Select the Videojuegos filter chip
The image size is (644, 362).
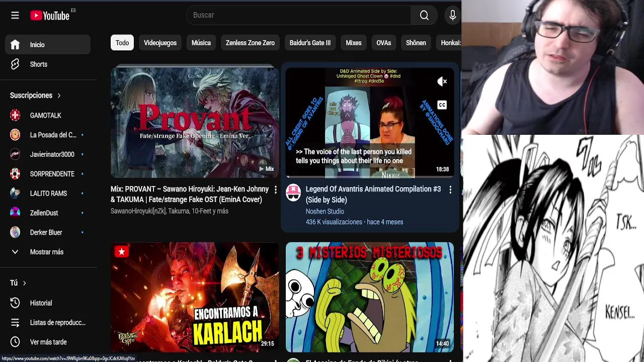click(x=160, y=43)
